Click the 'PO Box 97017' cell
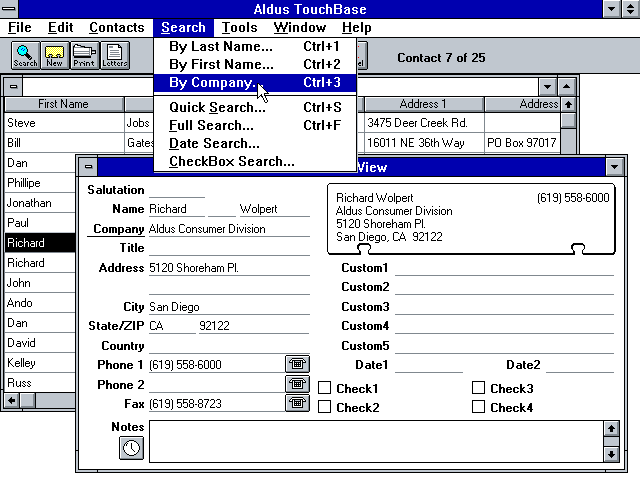Image resolution: width=640 pixels, height=480 pixels. click(x=522, y=143)
